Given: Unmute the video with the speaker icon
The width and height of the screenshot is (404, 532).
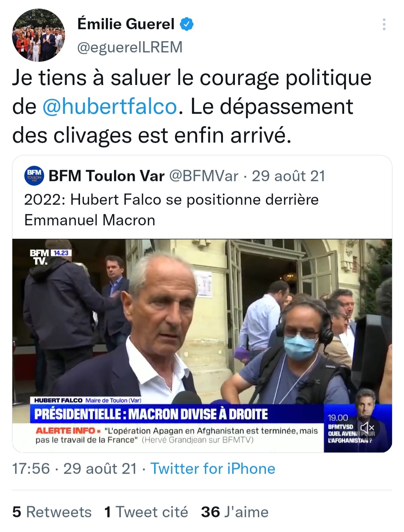Looking at the screenshot, I should [x=367, y=427].
